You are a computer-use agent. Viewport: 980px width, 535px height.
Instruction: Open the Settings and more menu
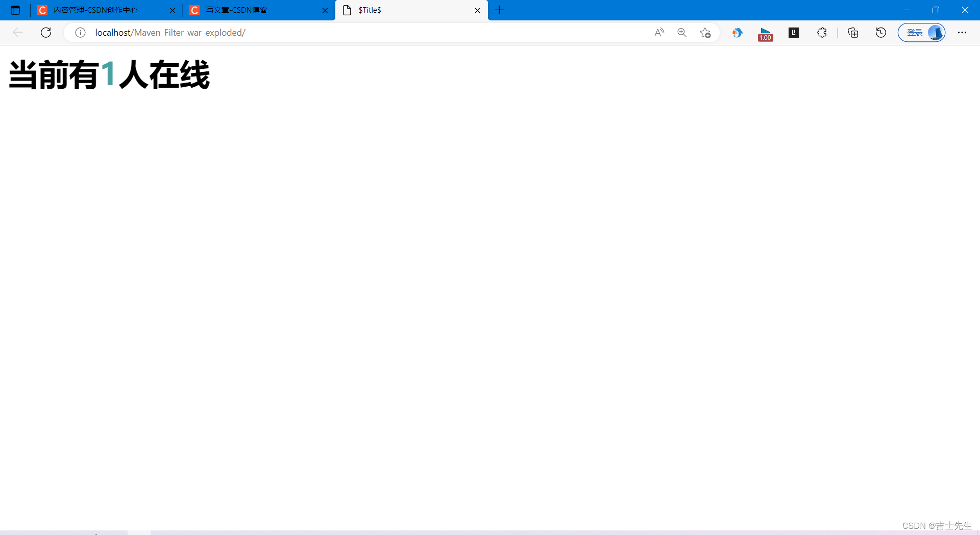tap(962, 33)
